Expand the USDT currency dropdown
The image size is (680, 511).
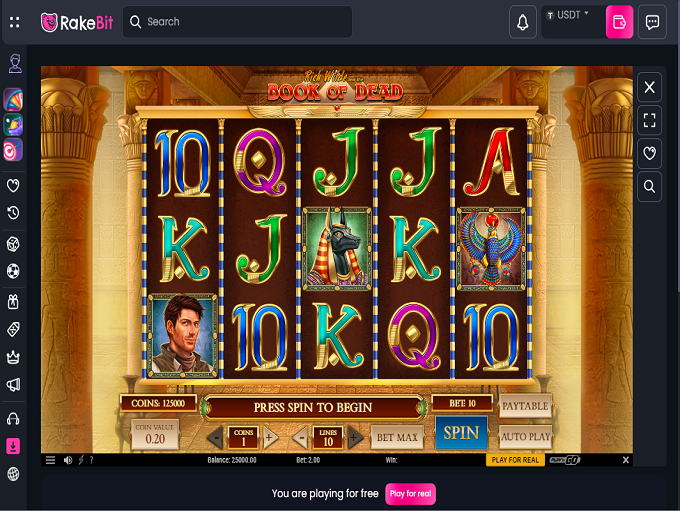(568, 15)
